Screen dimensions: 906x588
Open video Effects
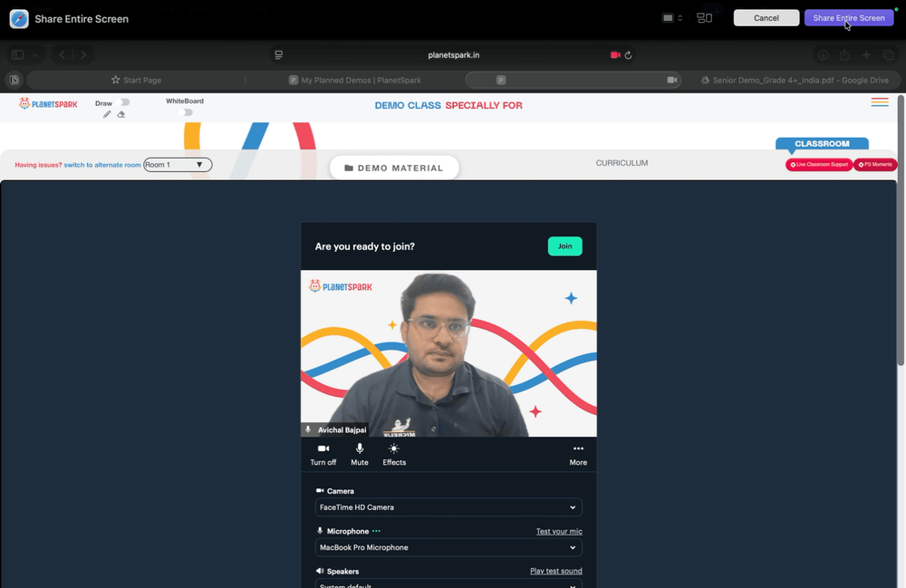tap(394, 455)
